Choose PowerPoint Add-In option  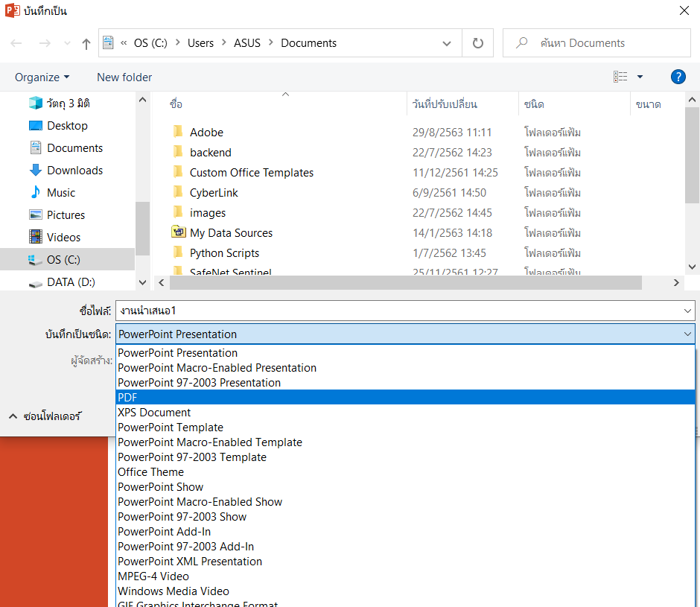click(405, 532)
